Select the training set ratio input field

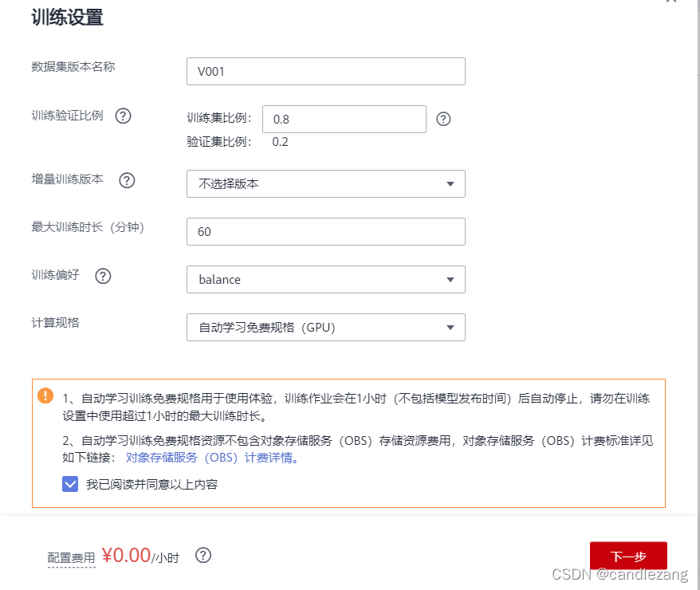click(x=344, y=119)
